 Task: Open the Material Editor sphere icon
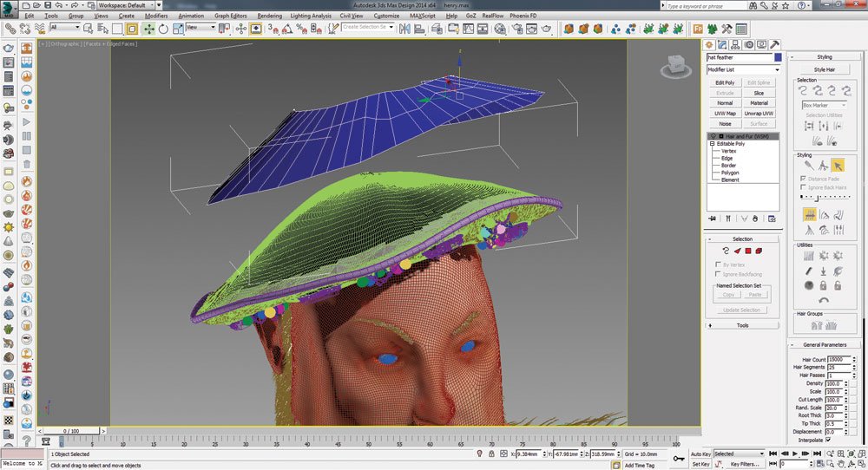501,29
